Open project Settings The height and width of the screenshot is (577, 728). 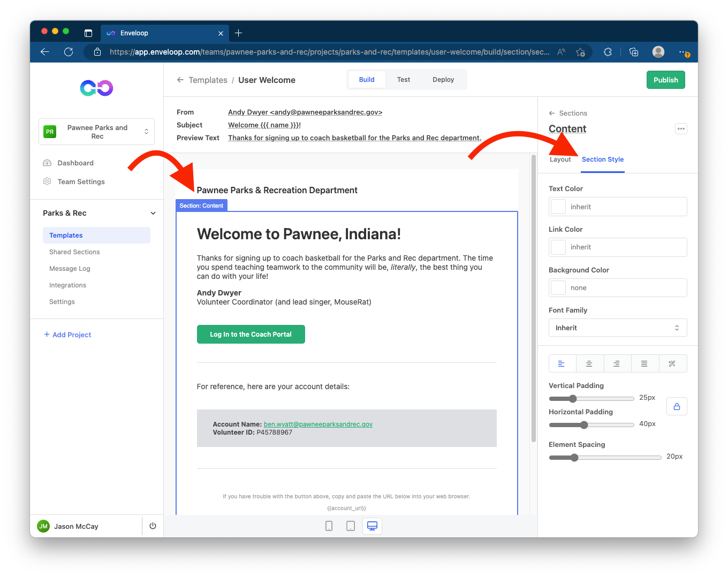tap(62, 301)
